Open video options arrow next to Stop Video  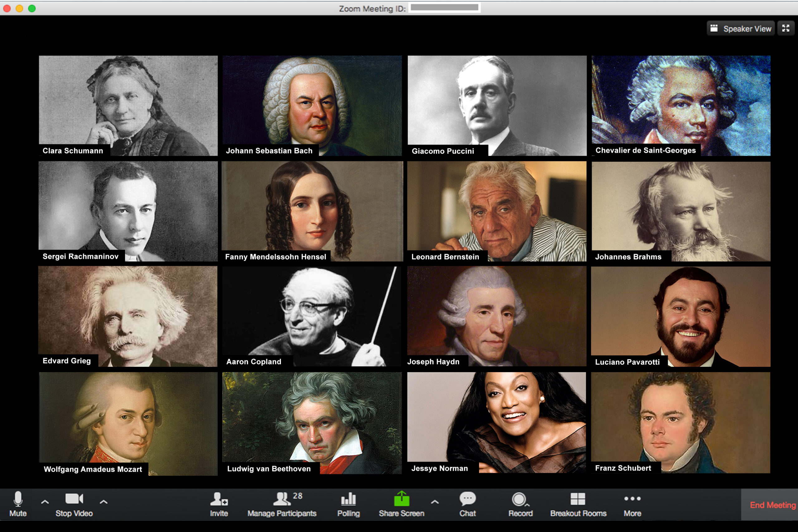coord(103,501)
